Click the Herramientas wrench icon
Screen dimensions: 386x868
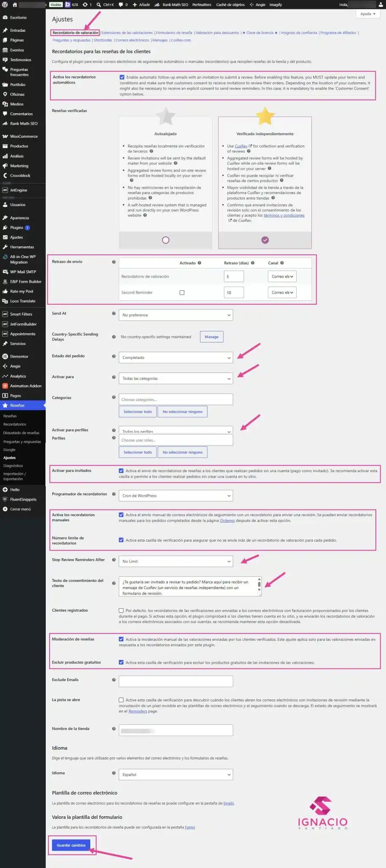(x=5, y=247)
